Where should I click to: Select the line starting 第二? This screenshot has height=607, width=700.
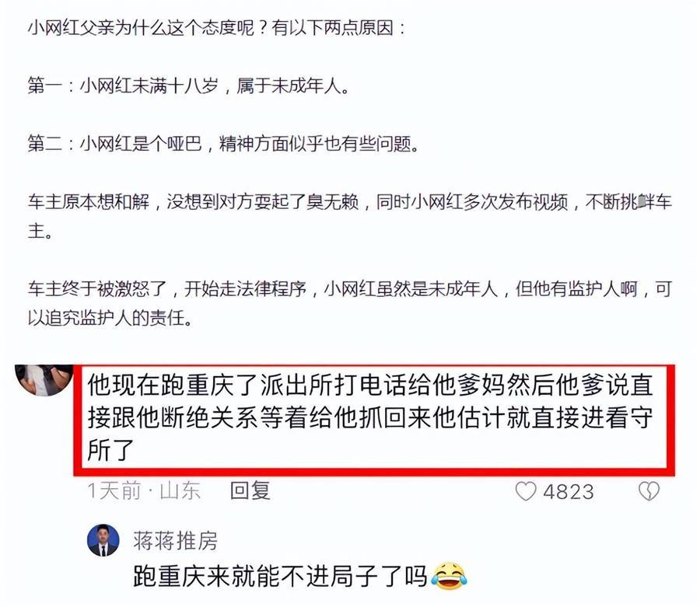pyautogui.click(x=223, y=143)
